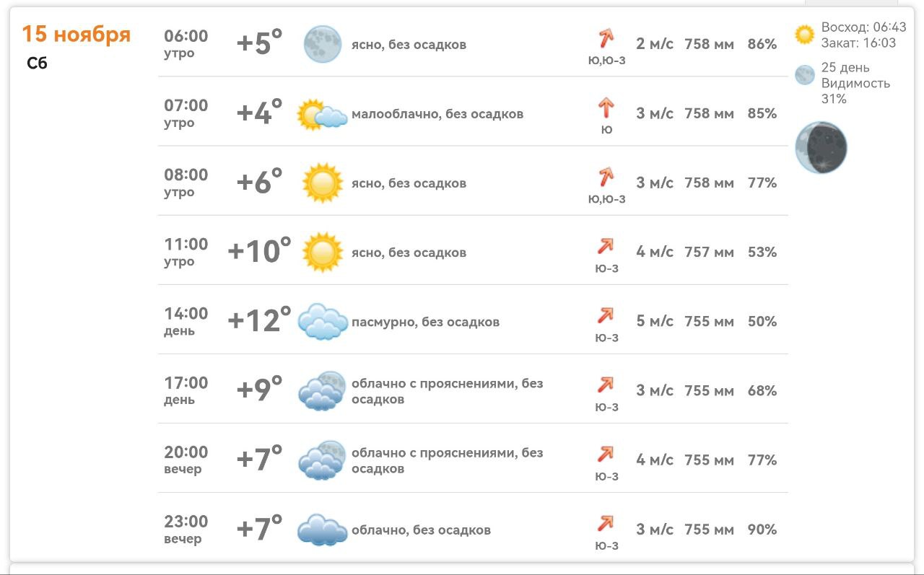Click the cloud icon for the 23:00 row
This screenshot has width=924, height=575.
[x=321, y=529]
